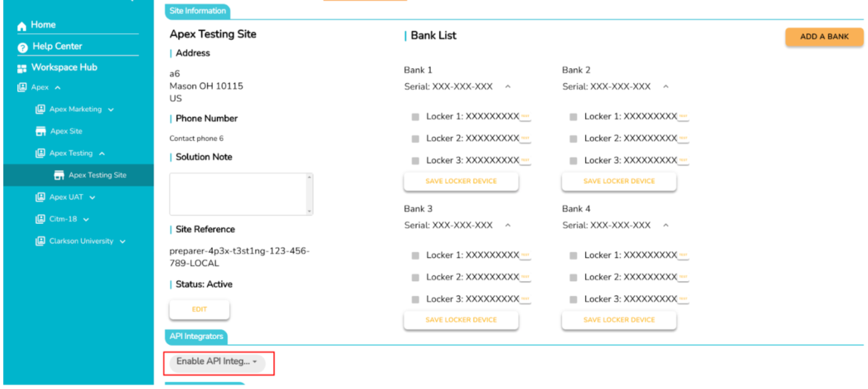Expand Apex Marketing chevron in sidebar
The width and height of the screenshot is (868, 389).
[110, 110]
